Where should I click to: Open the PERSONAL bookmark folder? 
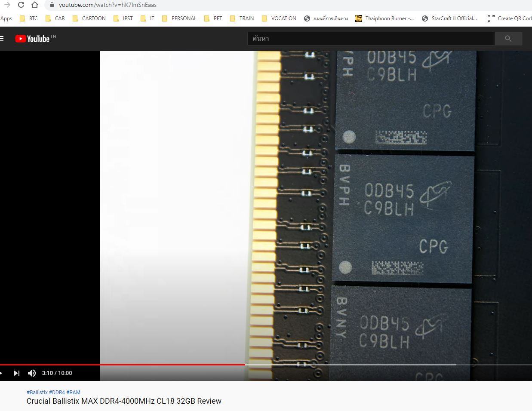(x=179, y=18)
